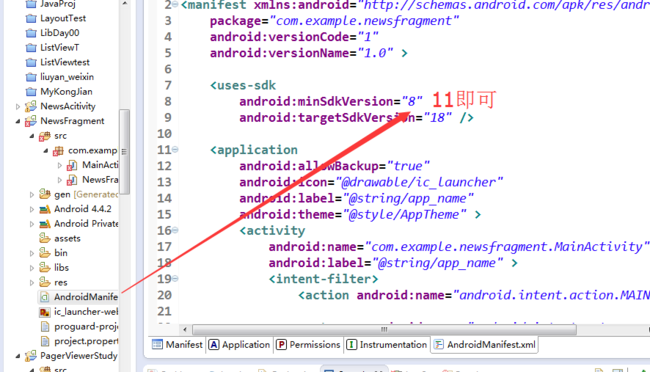The height and width of the screenshot is (372, 650).
Task: Click the PagerViewerStudy project icon
Action: 31,356
